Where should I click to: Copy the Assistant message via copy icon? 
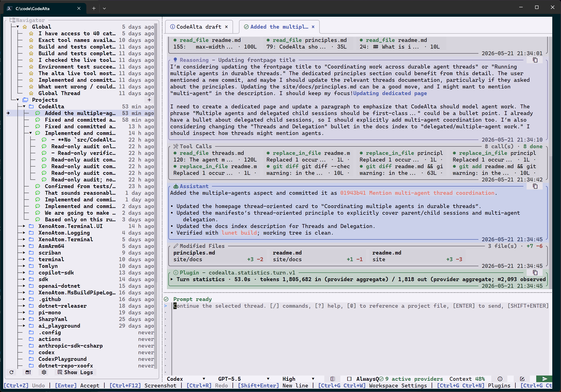point(535,186)
